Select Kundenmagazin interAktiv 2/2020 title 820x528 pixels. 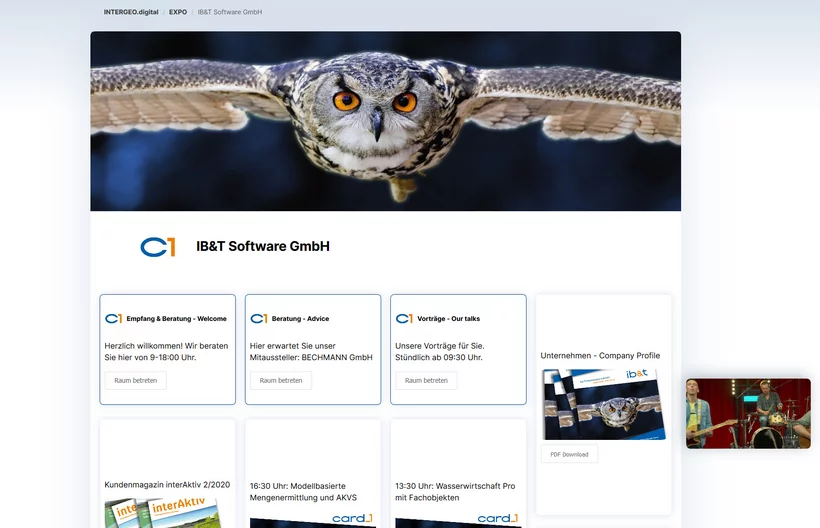pyautogui.click(x=167, y=485)
